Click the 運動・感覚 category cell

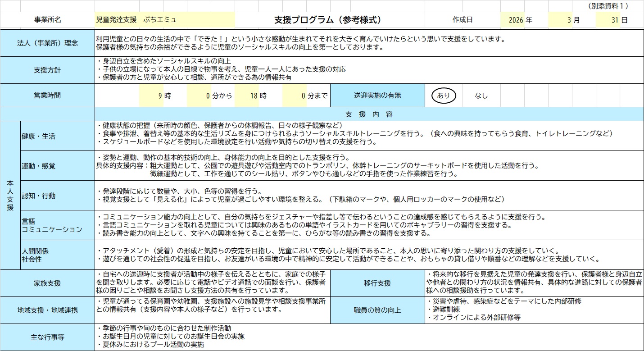(x=57, y=166)
